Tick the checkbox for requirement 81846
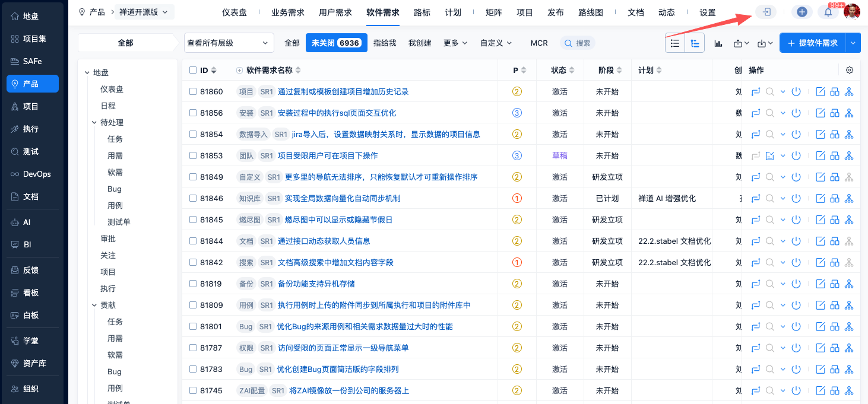This screenshot has height=404, width=868. pyautogui.click(x=192, y=198)
